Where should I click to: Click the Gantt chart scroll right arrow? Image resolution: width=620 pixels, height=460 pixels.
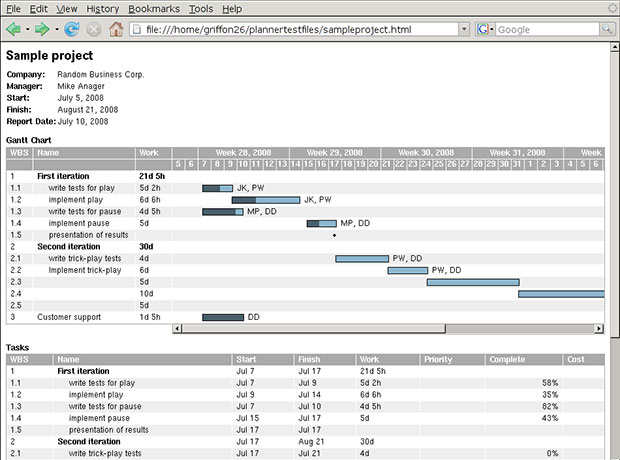tap(599, 329)
